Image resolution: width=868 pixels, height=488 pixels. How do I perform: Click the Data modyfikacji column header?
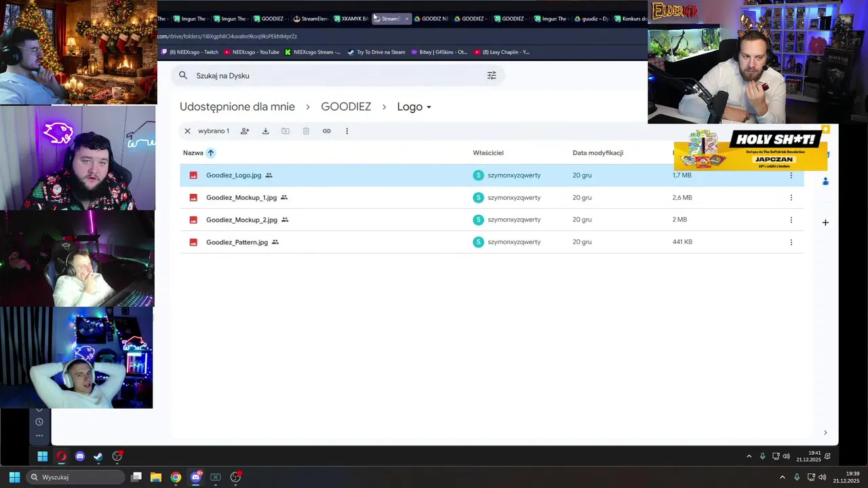(x=597, y=152)
